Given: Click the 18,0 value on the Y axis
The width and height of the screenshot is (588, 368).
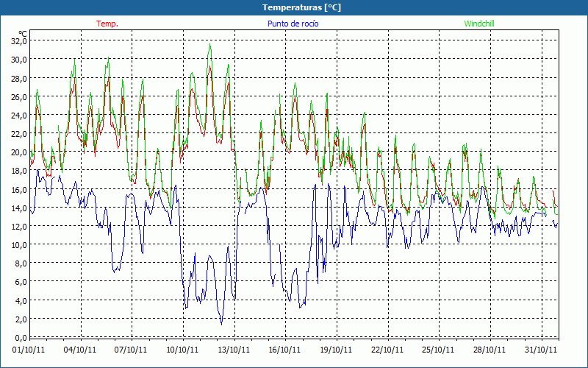Looking at the screenshot, I should (x=18, y=171).
